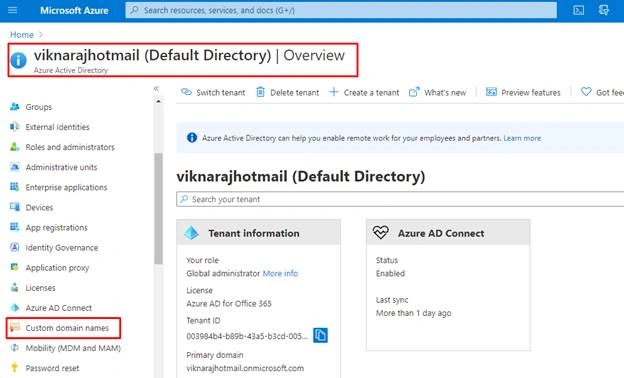Click the Azure AD Connect sidebar icon
This screenshot has width=624, height=378.
[x=15, y=308]
